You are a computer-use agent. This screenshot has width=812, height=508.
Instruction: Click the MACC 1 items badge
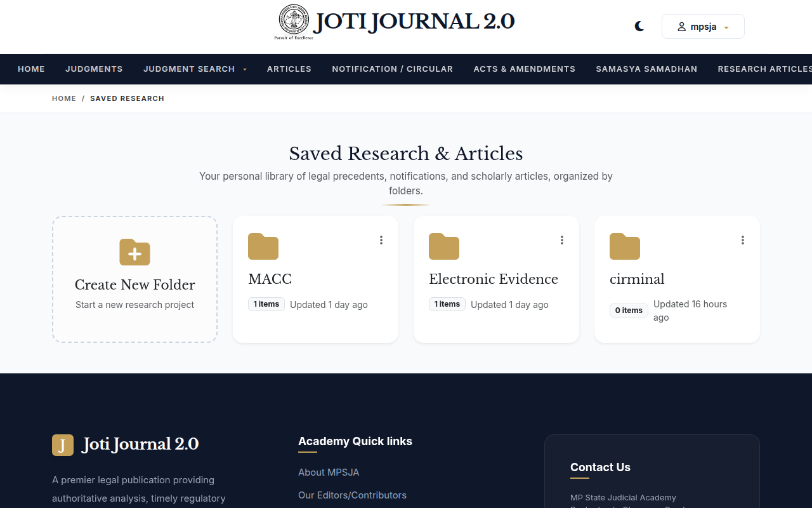point(266,304)
